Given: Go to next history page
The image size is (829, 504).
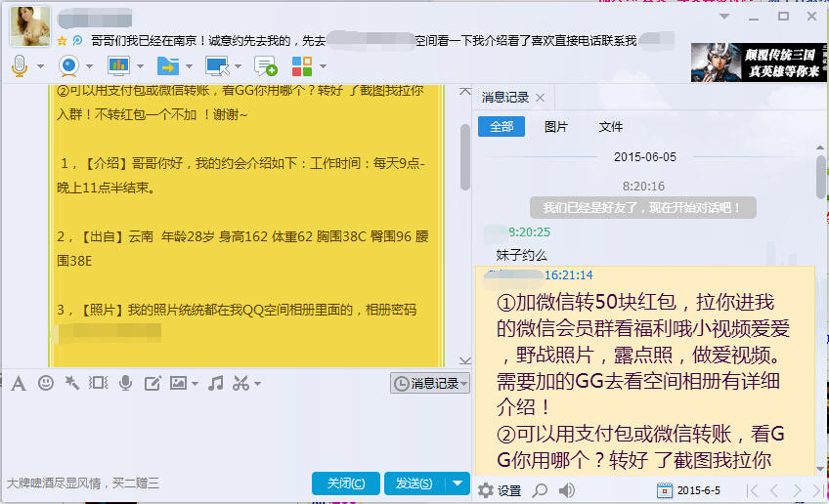Looking at the screenshot, I should click(796, 490).
